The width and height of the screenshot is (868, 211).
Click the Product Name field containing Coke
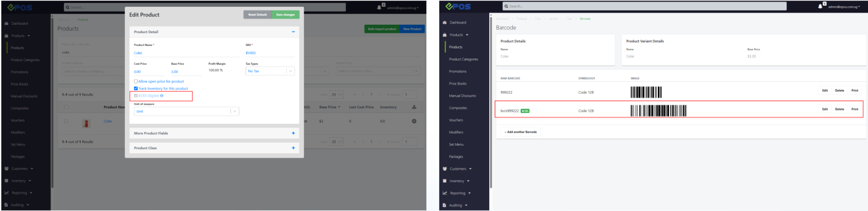(186, 53)
